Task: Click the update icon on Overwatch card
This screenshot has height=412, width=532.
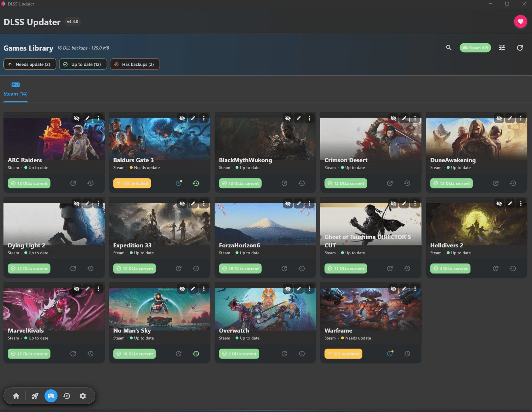Action: click(x=284, y=354)
